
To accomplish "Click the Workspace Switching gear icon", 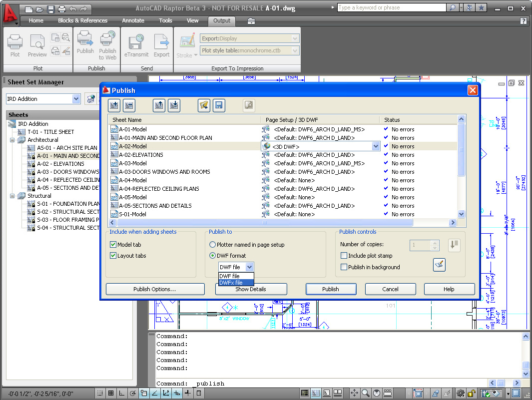I will coord(461,393).
